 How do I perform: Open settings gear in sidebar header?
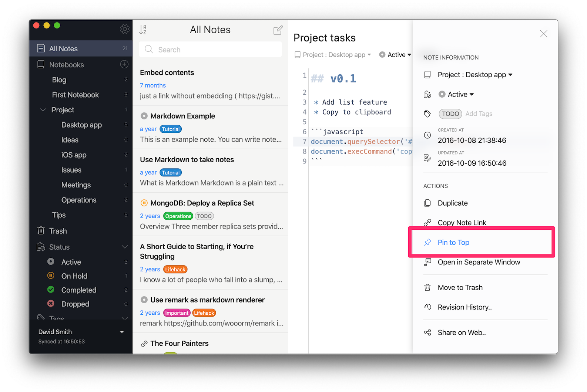click(x=125, y=29)
